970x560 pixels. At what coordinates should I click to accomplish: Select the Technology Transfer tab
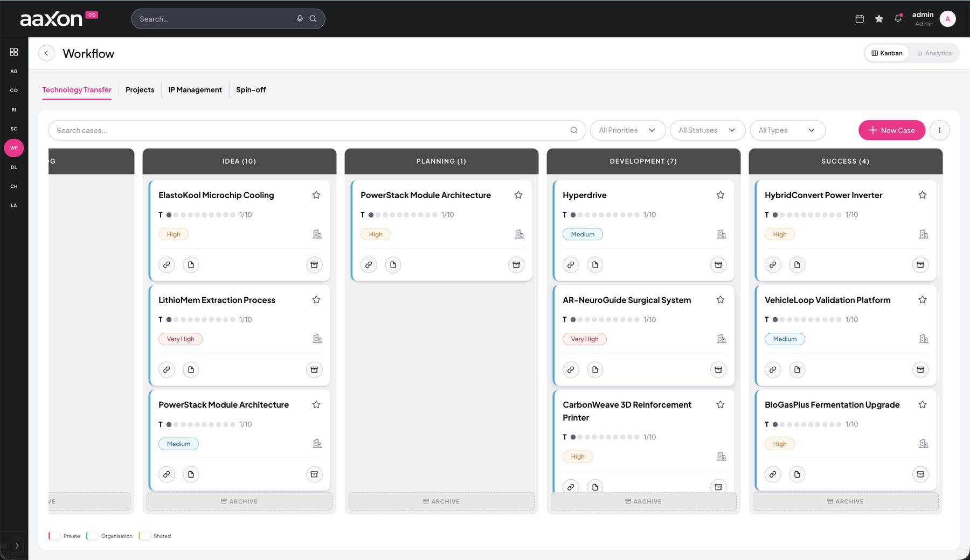(x=77, y=90)
